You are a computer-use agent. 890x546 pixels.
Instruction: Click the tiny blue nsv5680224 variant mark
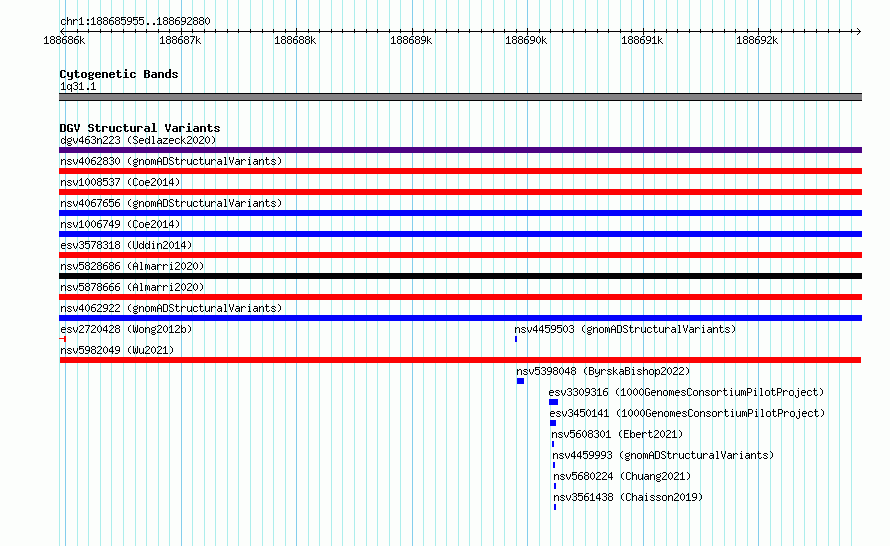point(555,486)
